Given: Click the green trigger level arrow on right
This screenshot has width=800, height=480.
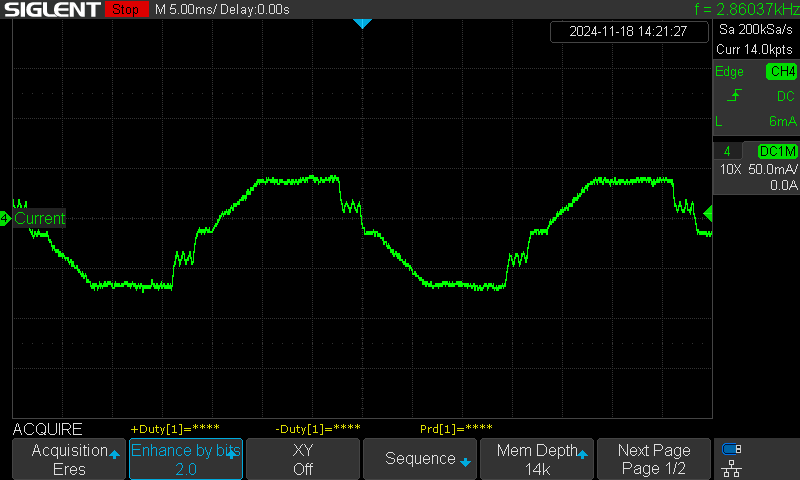Looking at the screenshot, I should point(708,213).
